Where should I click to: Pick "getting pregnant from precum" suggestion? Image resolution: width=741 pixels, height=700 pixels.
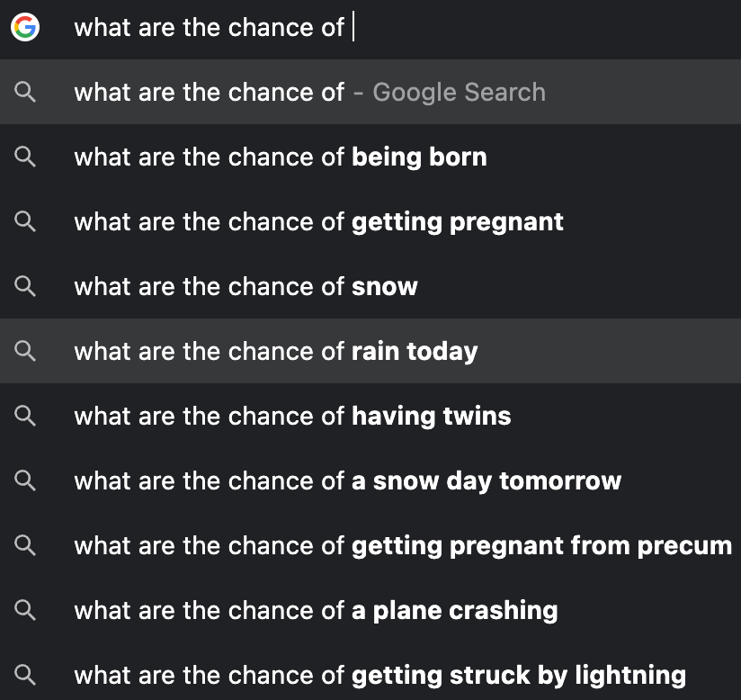tap(402, 545)
